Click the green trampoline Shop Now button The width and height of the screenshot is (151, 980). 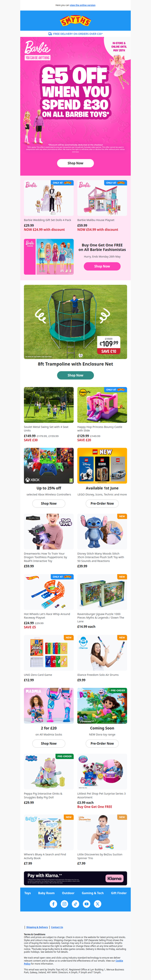[x=75, y=375]
